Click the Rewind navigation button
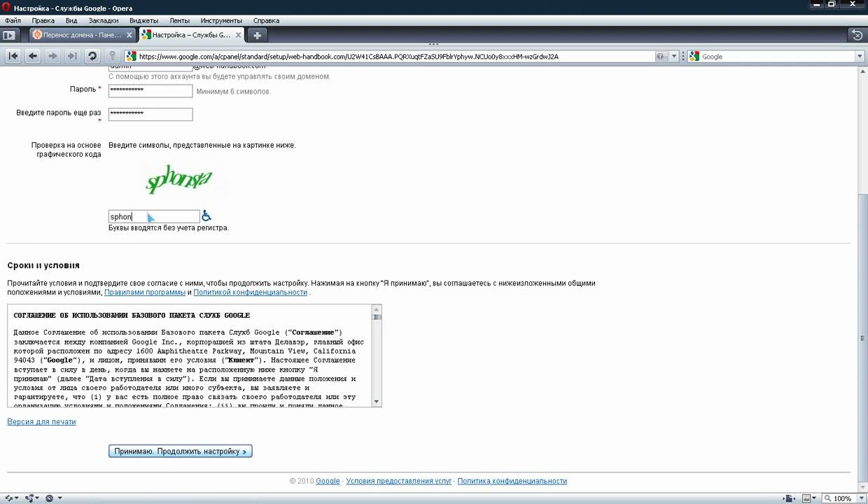Screen dimensions: 868x504 click(x=13, y=57)
